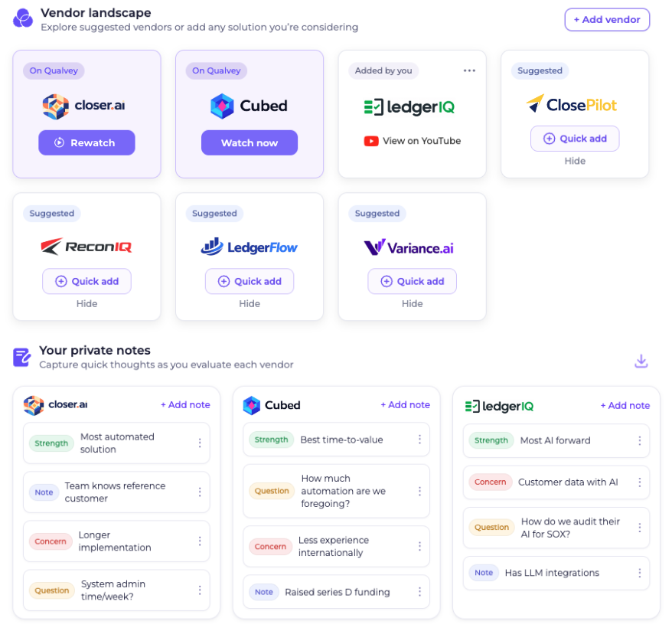Click the Add vendor button

[606, 20]
